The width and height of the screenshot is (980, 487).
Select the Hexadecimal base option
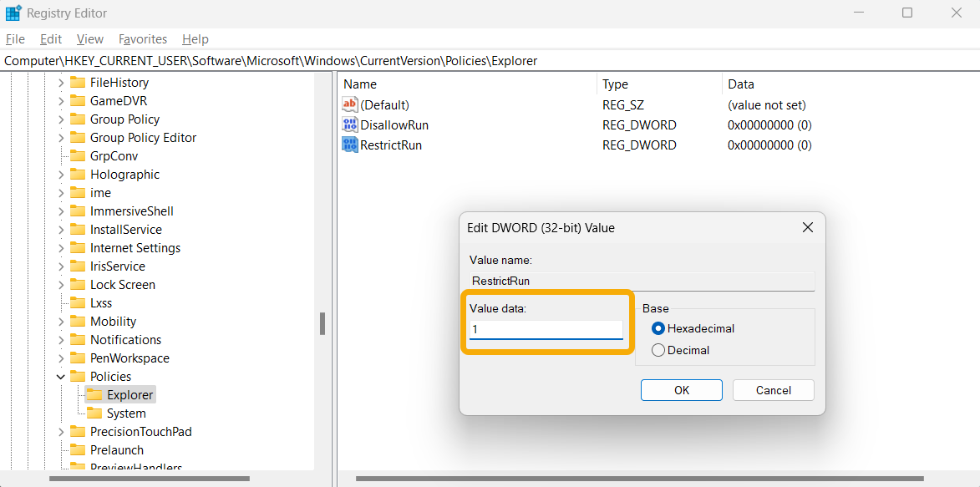click(x=658, y=328)
